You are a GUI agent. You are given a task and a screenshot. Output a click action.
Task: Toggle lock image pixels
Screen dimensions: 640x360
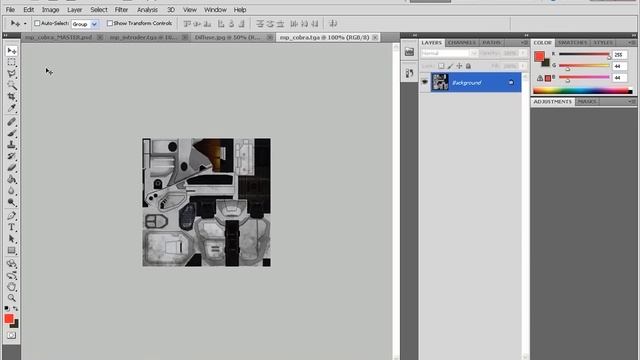[x=450, y=66]
